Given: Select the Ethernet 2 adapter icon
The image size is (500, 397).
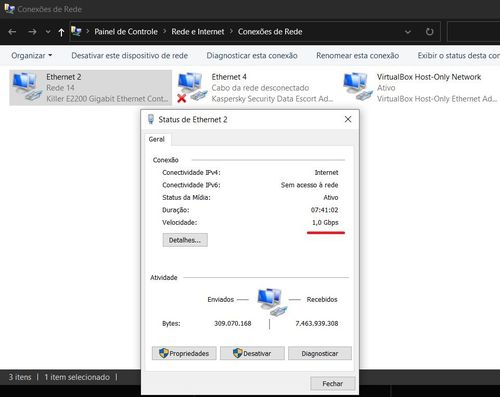Looking at the screenshot, I should point(27,86).
